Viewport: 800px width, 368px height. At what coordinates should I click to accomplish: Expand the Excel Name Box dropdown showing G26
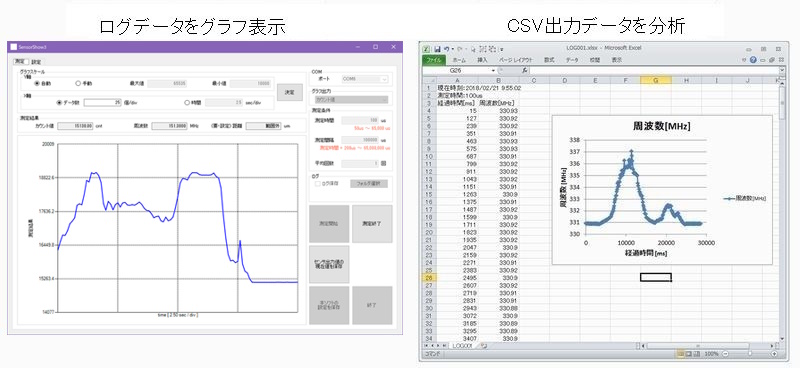[x=493, y=70]
